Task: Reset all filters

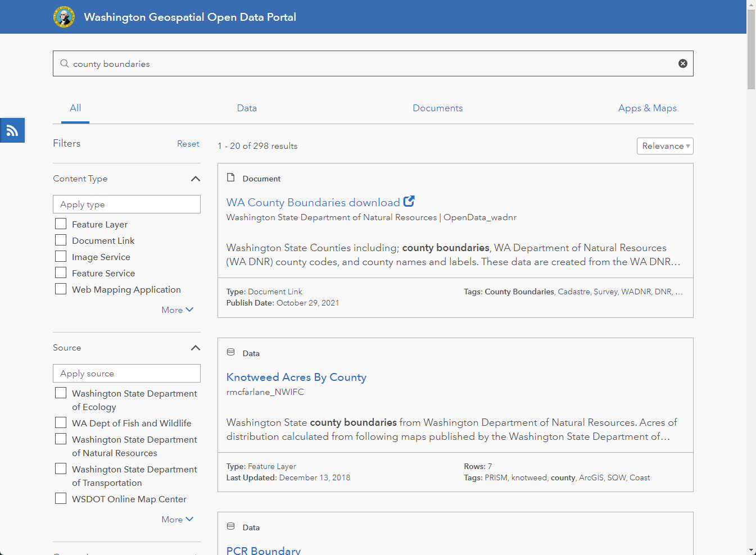Action: tap(188, 144)
